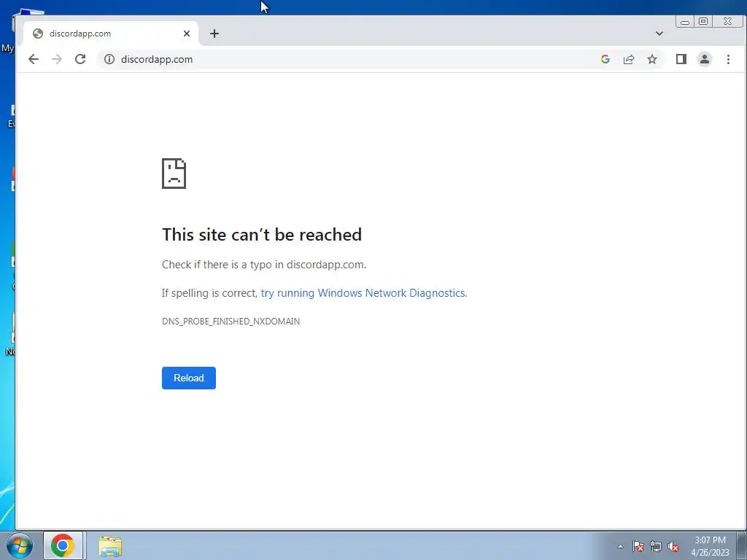Click the 'Check if there is a typo' text

click(x=264, y=265)
